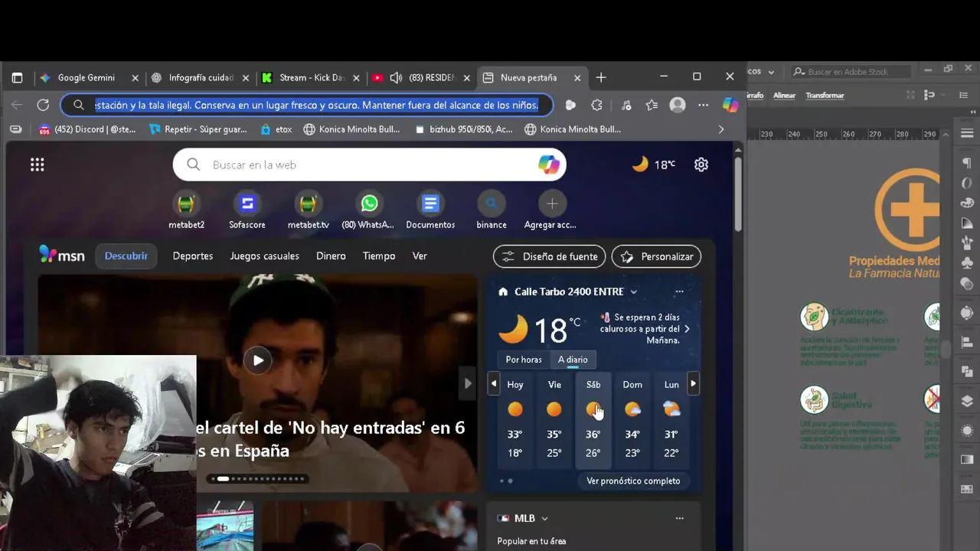Expand the MLB card dropdown

click(544, 518)
